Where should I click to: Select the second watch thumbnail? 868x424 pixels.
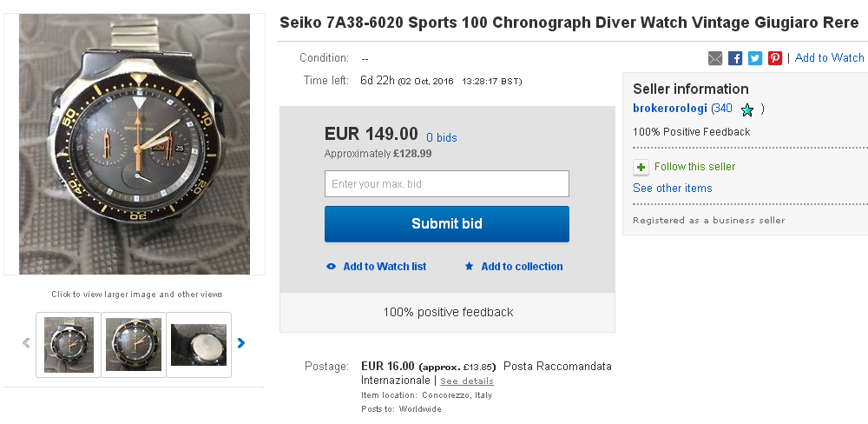(x=133, y=345)
